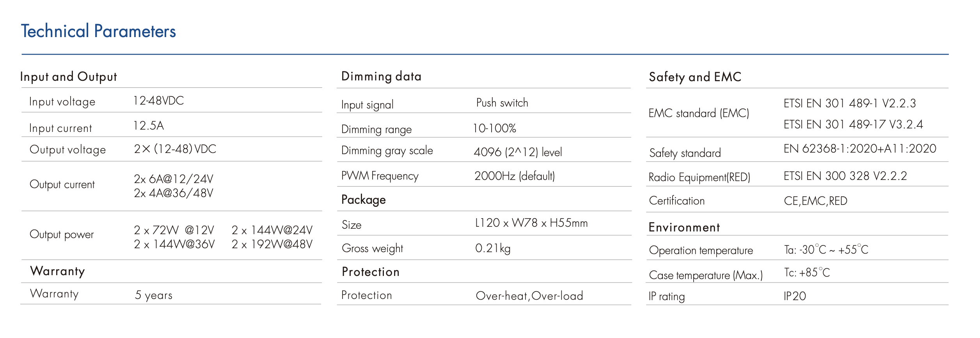Click the Output voltage row label
The width and height of the screenshot is (980, 338).
pos(67,149)
